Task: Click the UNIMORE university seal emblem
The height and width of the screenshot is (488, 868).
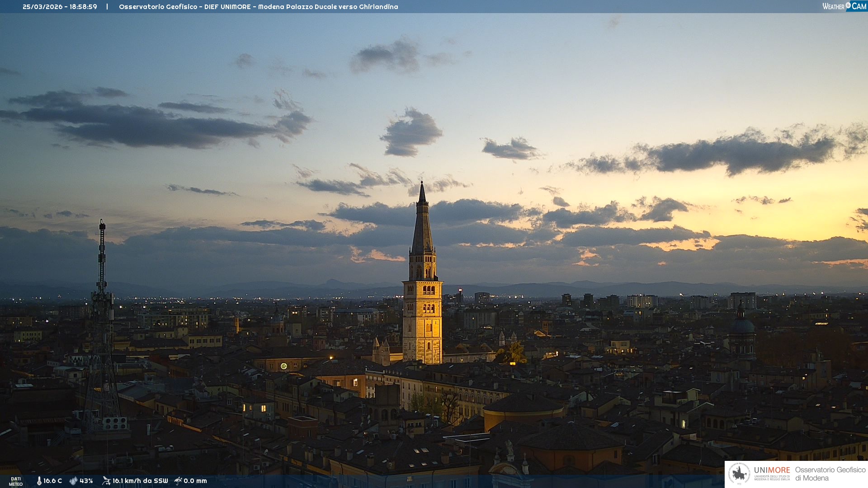Action: click(x=740, y=474)
